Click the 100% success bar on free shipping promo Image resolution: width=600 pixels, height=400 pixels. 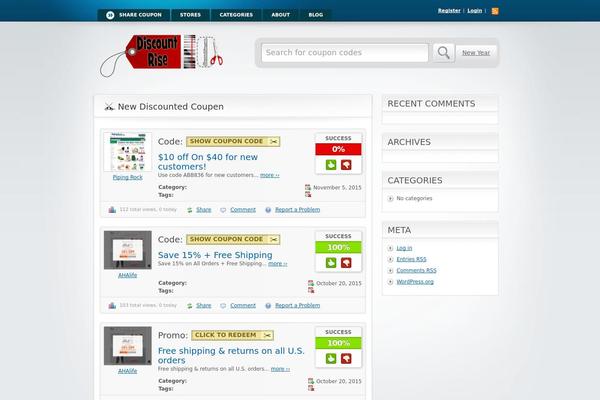(338, 343)
